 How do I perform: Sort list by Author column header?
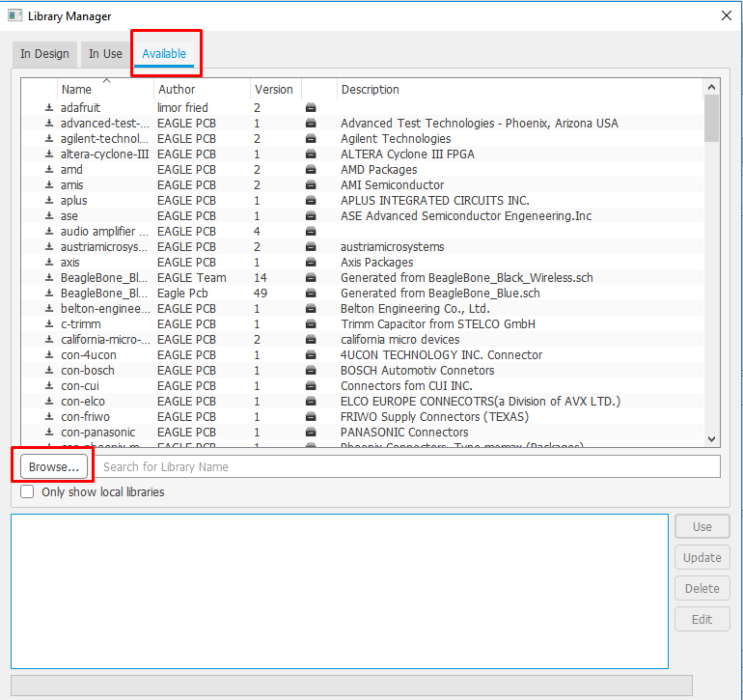click(202, 89)
